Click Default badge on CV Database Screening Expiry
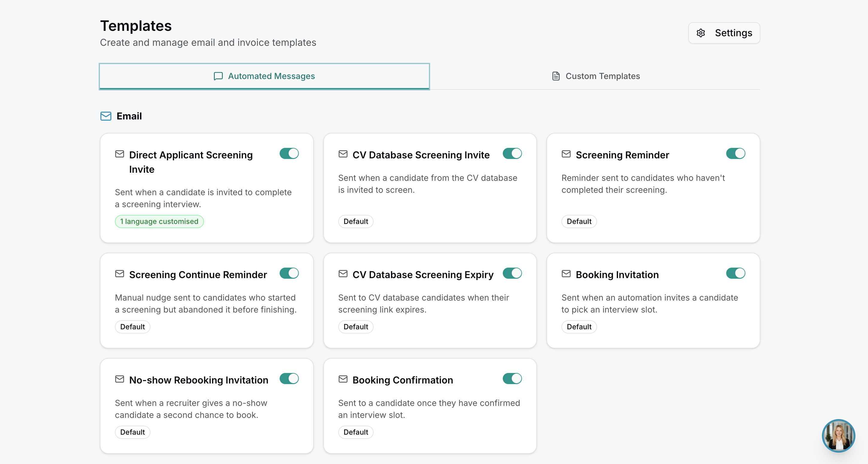The width and height of the screenshot is (868, 464). (356, 327)
